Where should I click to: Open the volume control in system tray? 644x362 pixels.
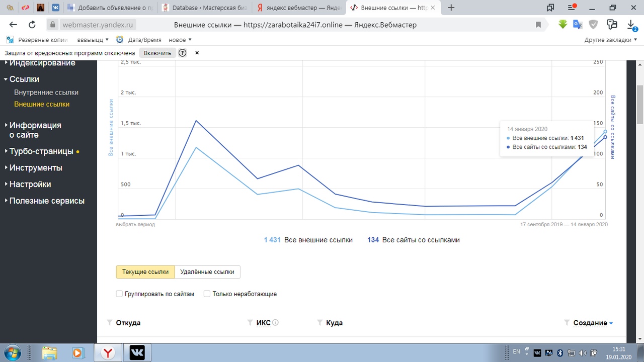[x=583, y=353]
